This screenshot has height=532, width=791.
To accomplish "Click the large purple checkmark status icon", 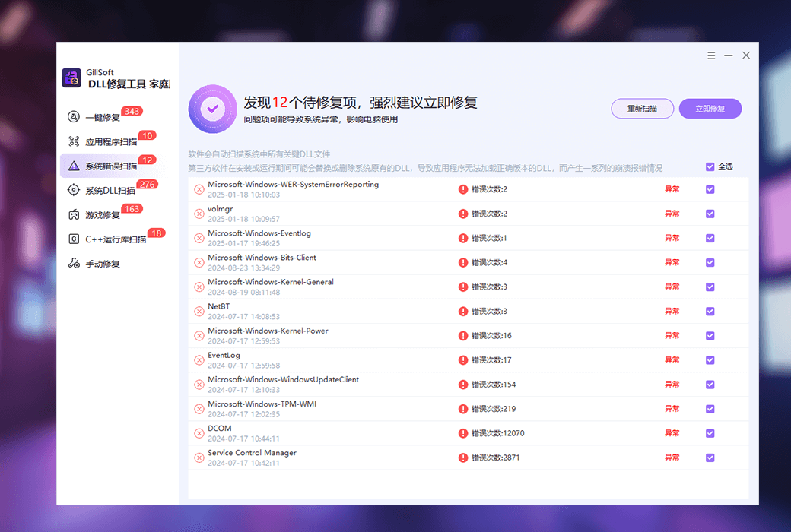I will pos(213,109).
